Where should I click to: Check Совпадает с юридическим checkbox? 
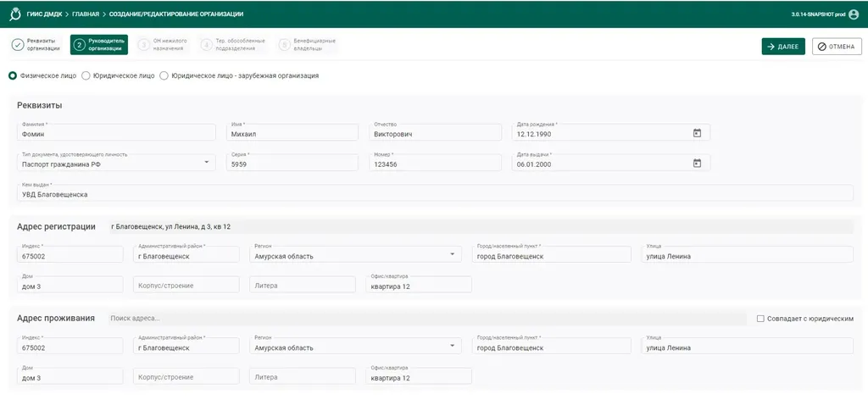[760, 319]
